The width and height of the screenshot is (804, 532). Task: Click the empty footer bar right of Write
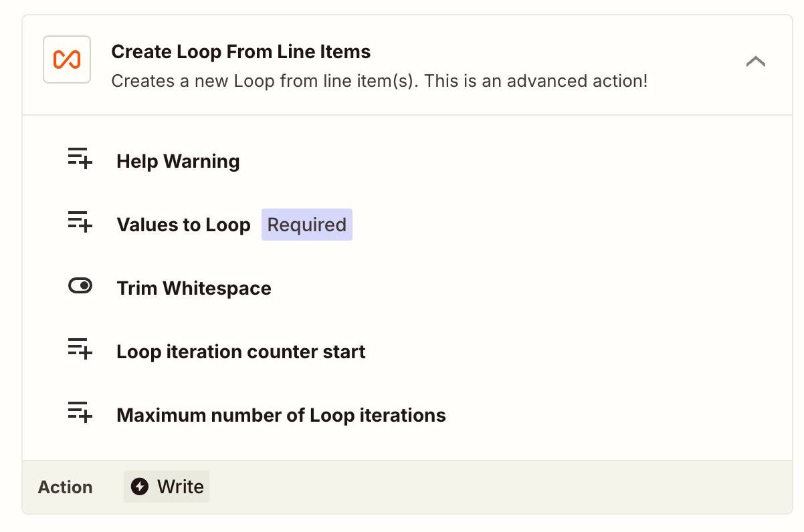tap(495, 487)
